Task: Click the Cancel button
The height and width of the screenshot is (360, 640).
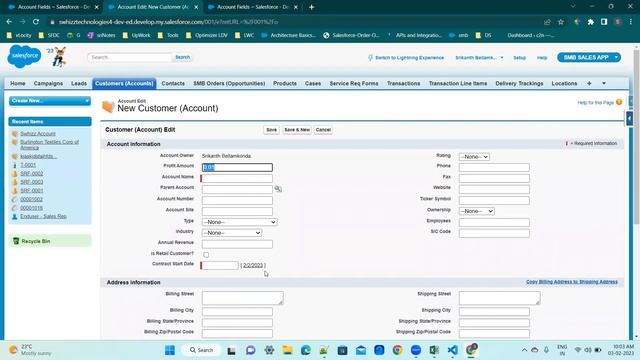Action: point(323,129)
